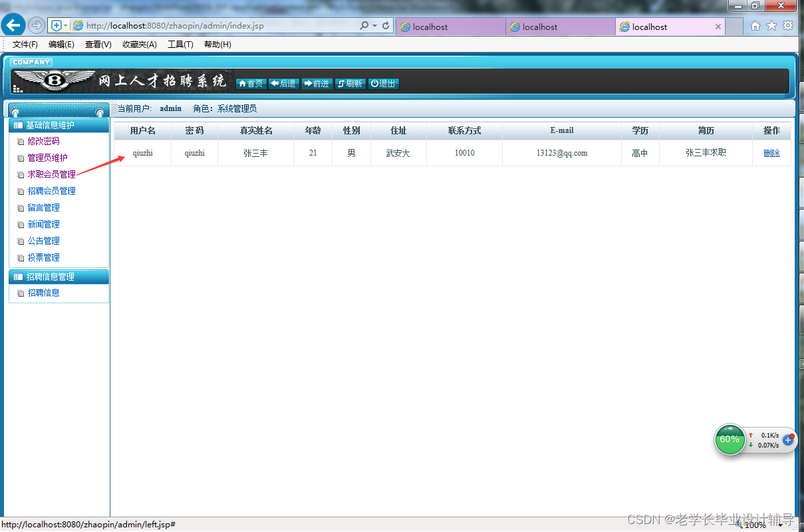Screen dimensions: 804x532
Task: Click the favorites star icon
Action: [771, 26]
